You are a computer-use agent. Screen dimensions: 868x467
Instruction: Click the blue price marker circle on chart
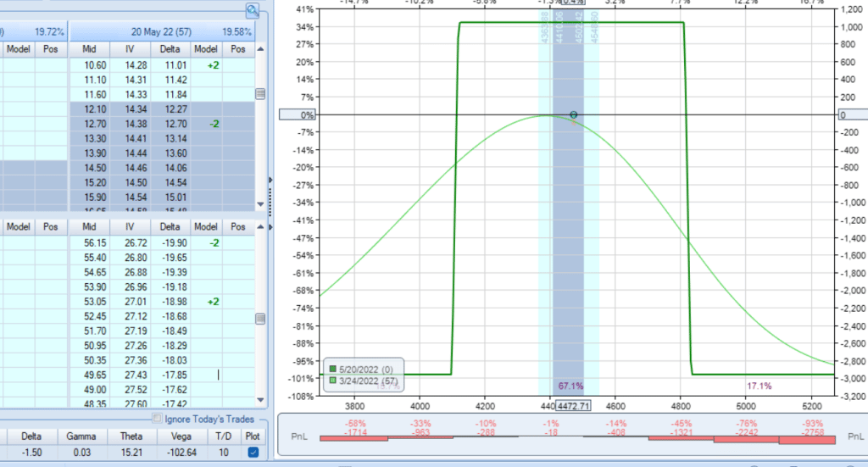coord(574,114)
